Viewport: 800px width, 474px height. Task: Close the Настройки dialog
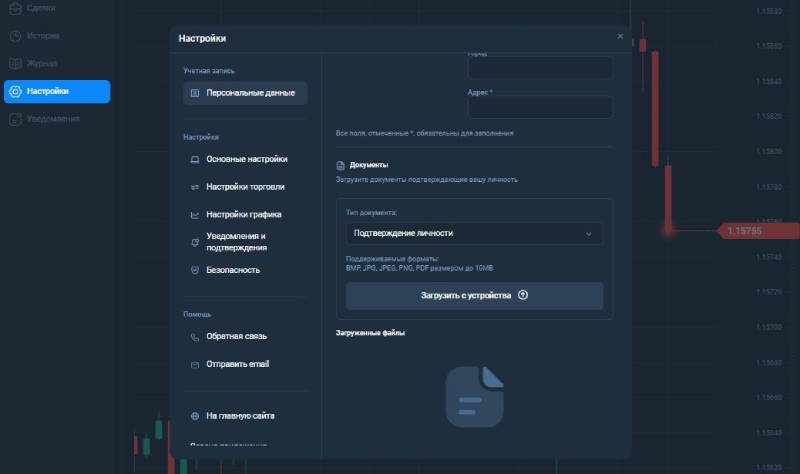620,36
